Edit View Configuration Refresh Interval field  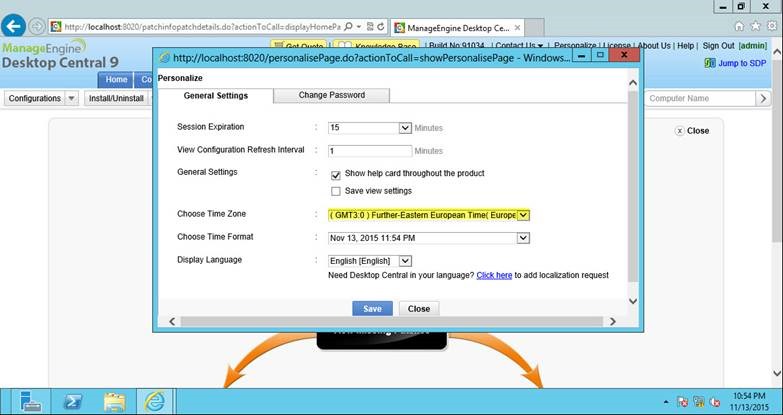point(370,151)
